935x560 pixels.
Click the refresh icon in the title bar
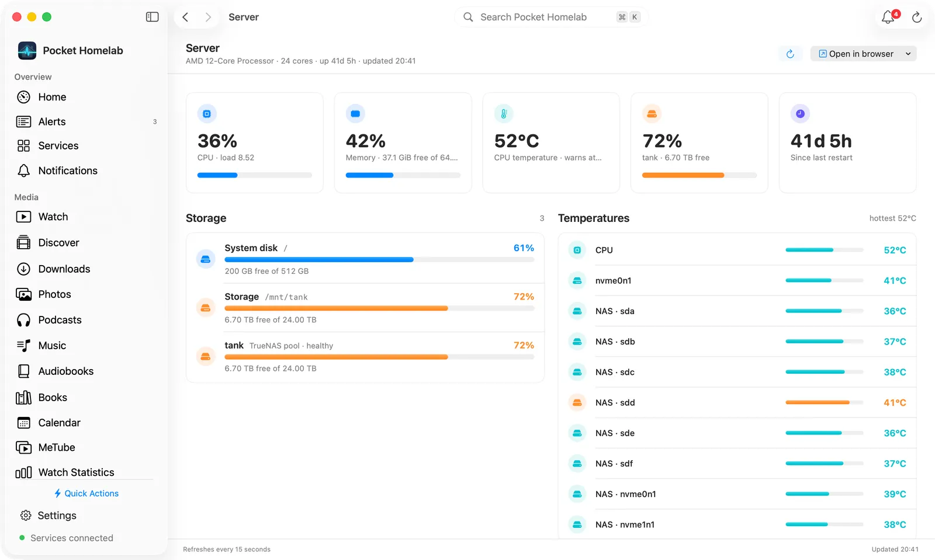917,17
